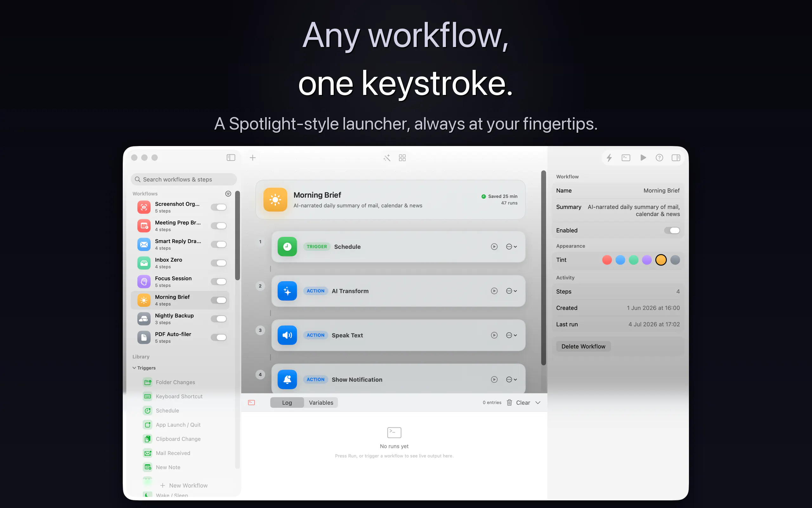
Task: Click Search workflows & steps field
Action: (x=184, y=179)
